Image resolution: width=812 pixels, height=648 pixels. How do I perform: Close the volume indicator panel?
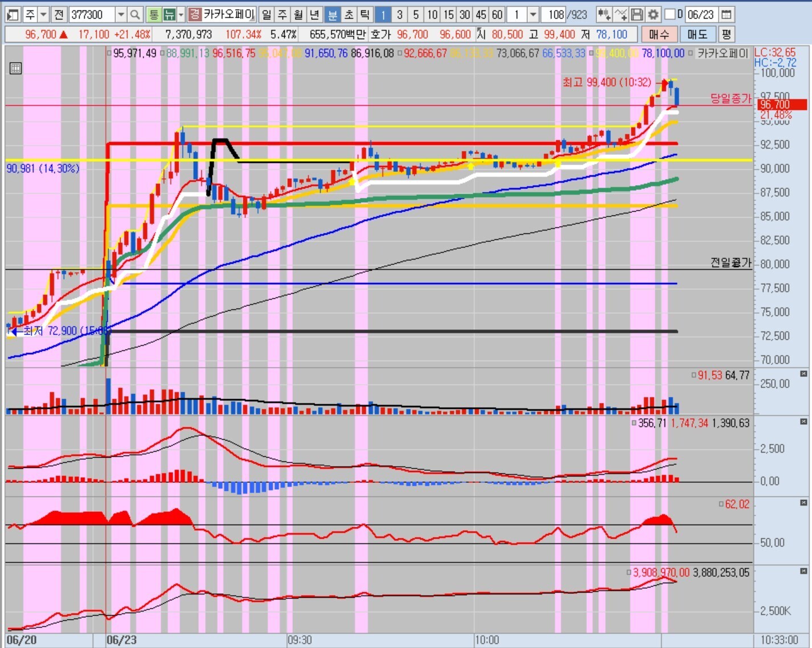803,374
